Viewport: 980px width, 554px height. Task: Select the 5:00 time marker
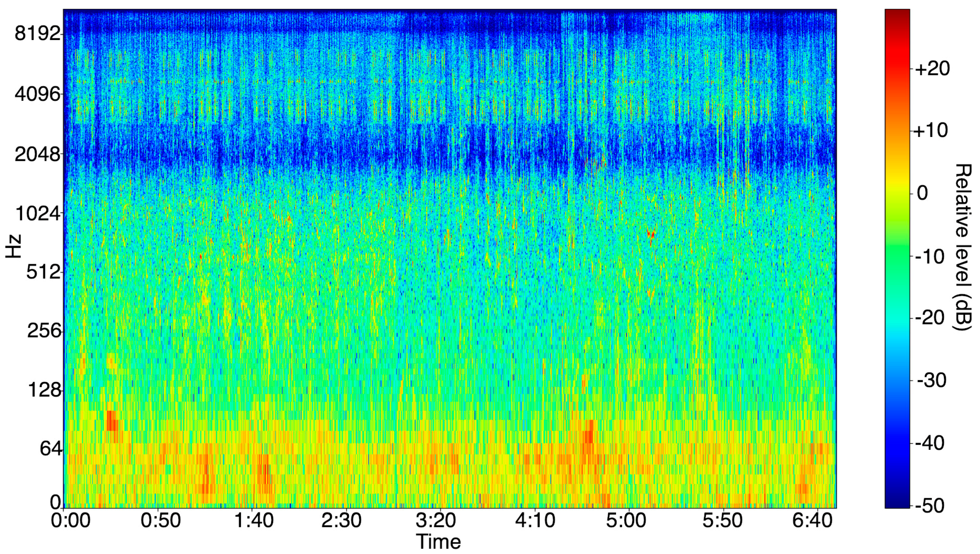tap(626, 521)
